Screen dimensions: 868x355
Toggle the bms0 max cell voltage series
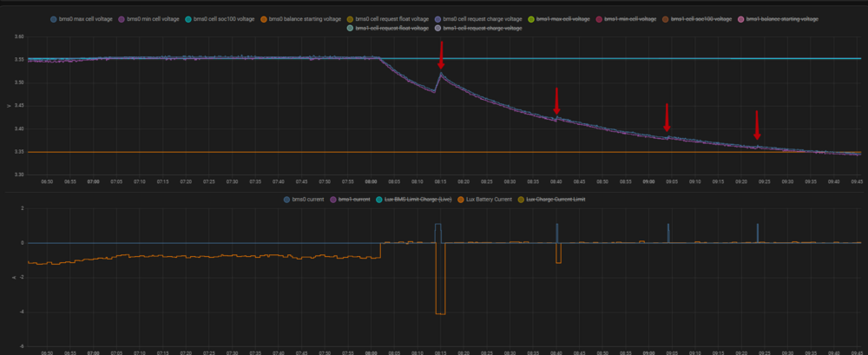click(85, 18)
